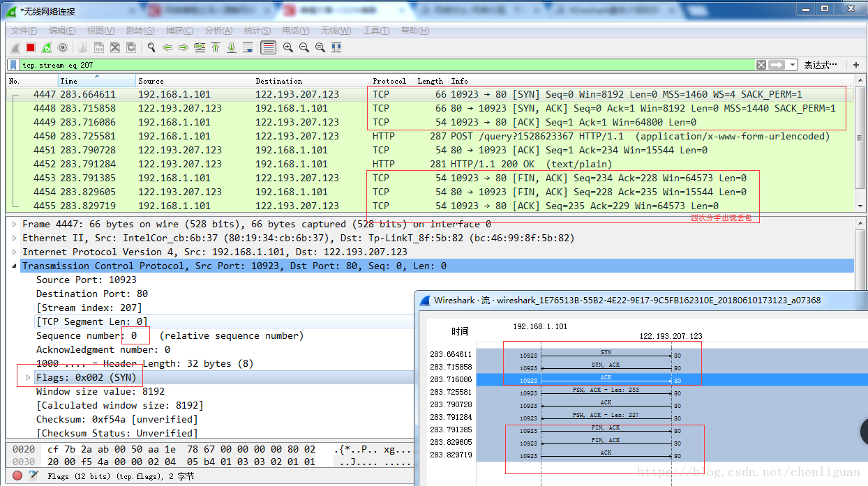Expand the Internet Protocol Version 4 node
Image resolution: width=868 pixels, height=486 pixels.
click(x=15, y=252)
